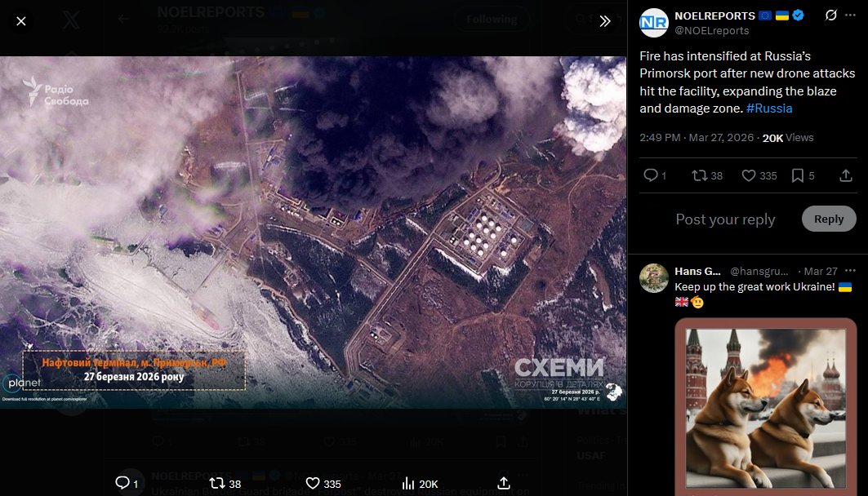Bookmark the post showing 5 bookmarks

pyautogui.click(x=797, y=175)
